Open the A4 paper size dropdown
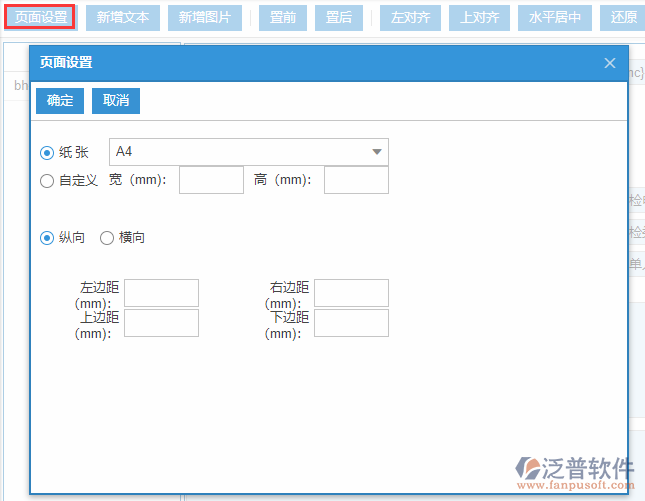This screenshot has width=645, height=501. pyautogui.click(x=248, y=152)
